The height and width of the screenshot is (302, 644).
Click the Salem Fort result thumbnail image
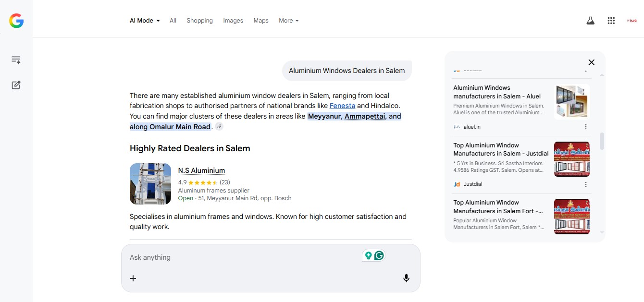pos(572,217)
